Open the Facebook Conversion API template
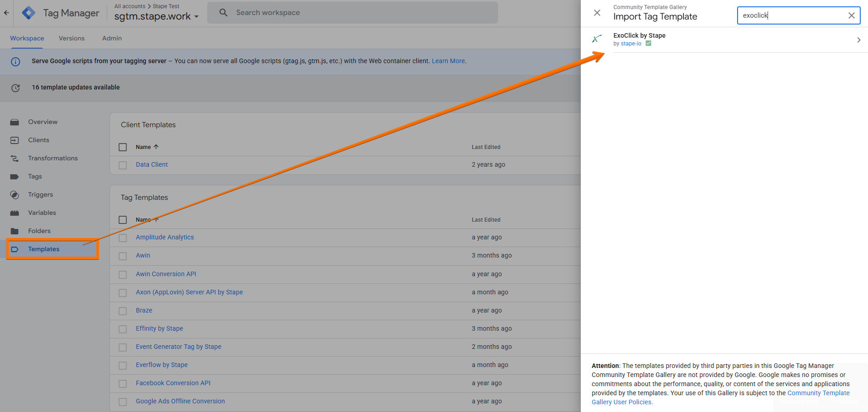The height and width of the screenshot is (412, 868). pyautogui.click(x=173, y=383)
